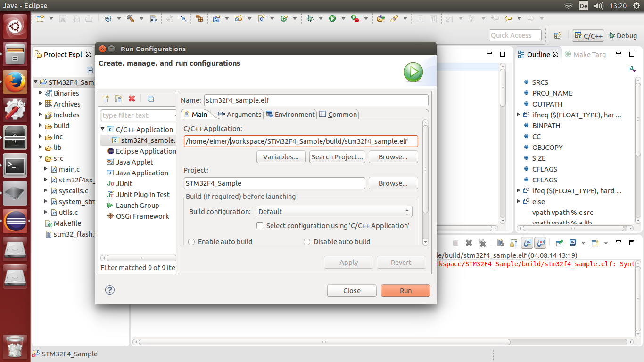644x362 pixels.
Task: Click the Run button to launch
Action: pyautogui.click(x=405, y=290)
